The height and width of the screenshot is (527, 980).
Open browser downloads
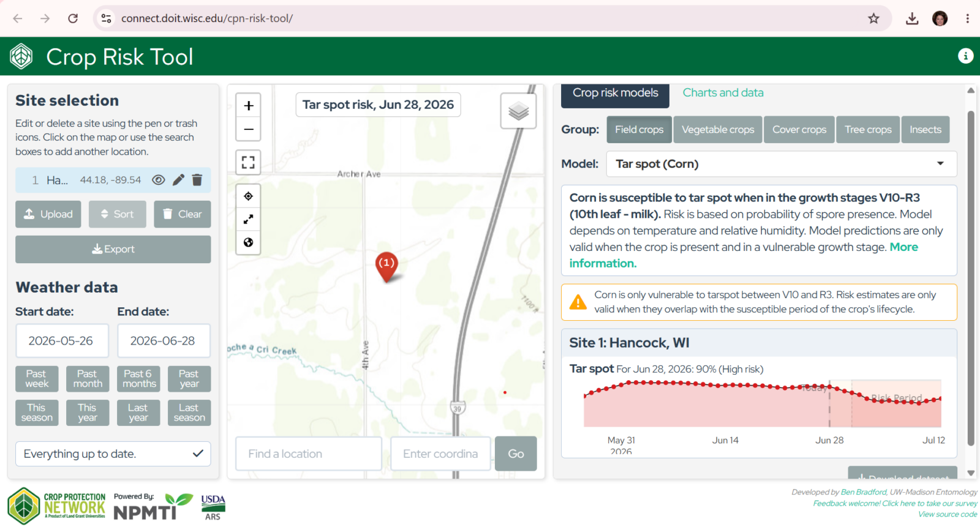(x=912, y=18)
